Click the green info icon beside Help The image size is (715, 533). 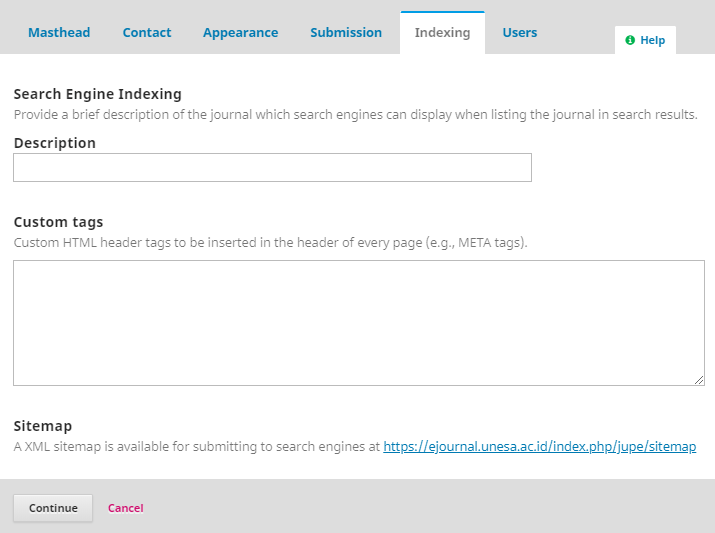630,41
